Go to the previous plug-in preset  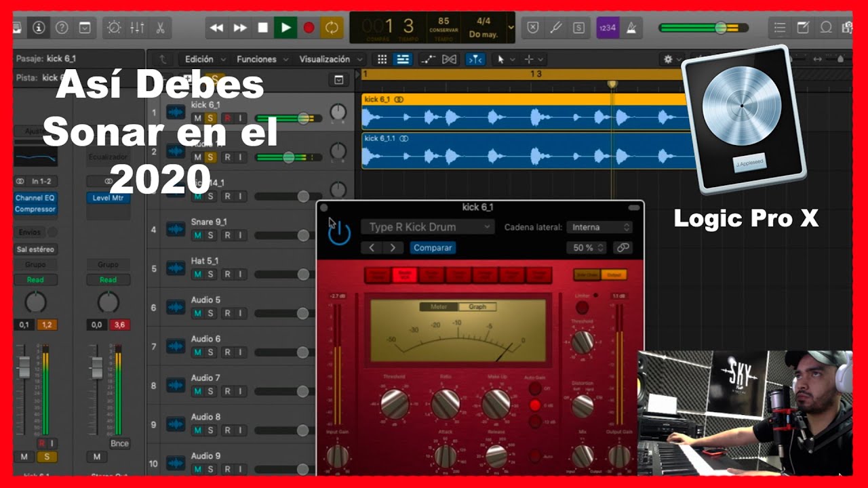(x=372, y=247)
